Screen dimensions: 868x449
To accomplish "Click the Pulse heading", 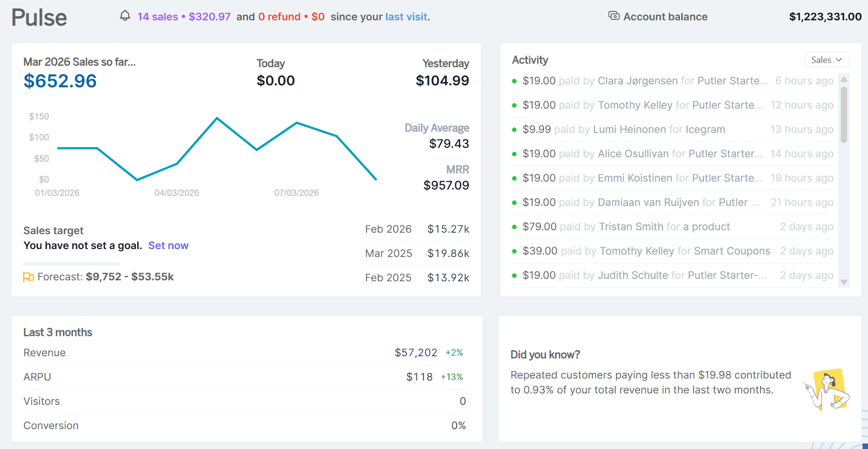I will (39, 16).
